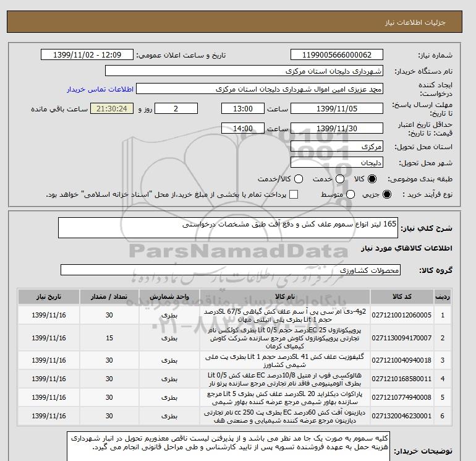Click the response deadline date 1399/11/05
The image size is (476, 461).
coord(337,108)
